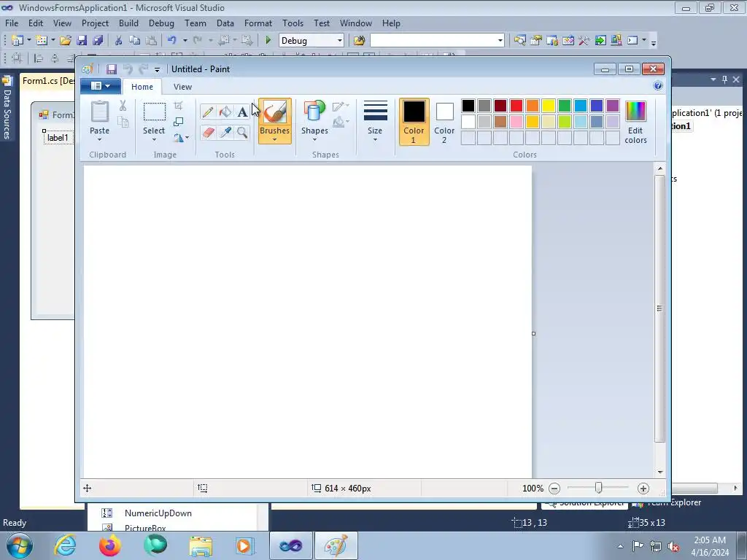Expand the Paste dropdown arrow
747x560 pixels.
99,139
